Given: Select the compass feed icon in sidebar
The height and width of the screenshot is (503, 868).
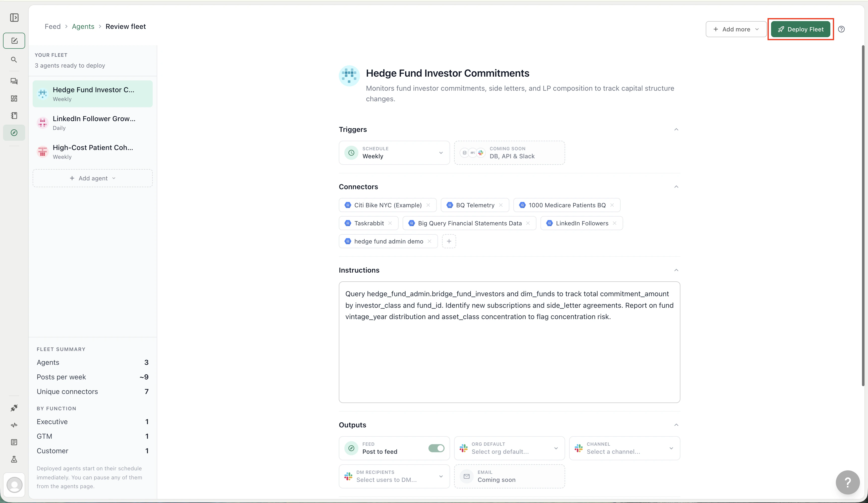Looking at the screenshot, I should click(14, 132).
